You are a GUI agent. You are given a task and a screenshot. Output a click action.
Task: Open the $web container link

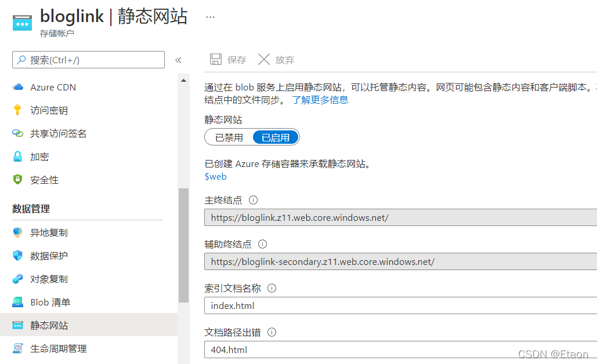215,176
